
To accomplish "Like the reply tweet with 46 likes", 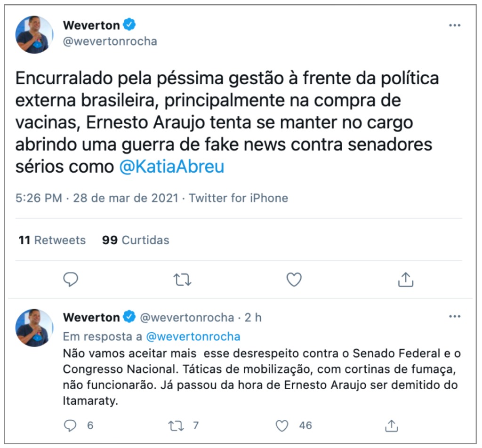I will click(x=282, y=426).
